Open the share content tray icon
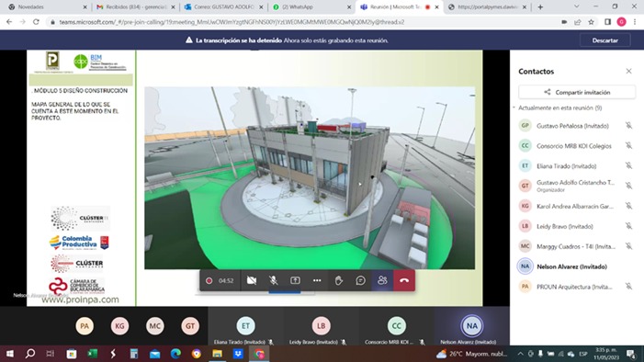 click(295, 280)
